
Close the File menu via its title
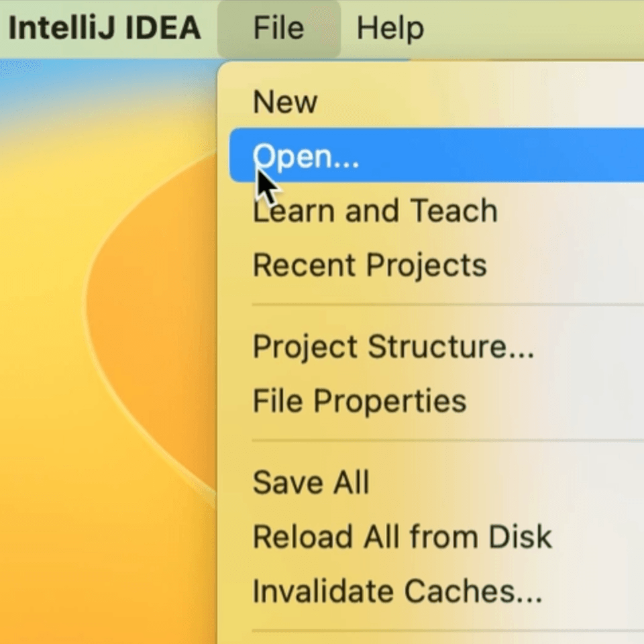(278, 28)
